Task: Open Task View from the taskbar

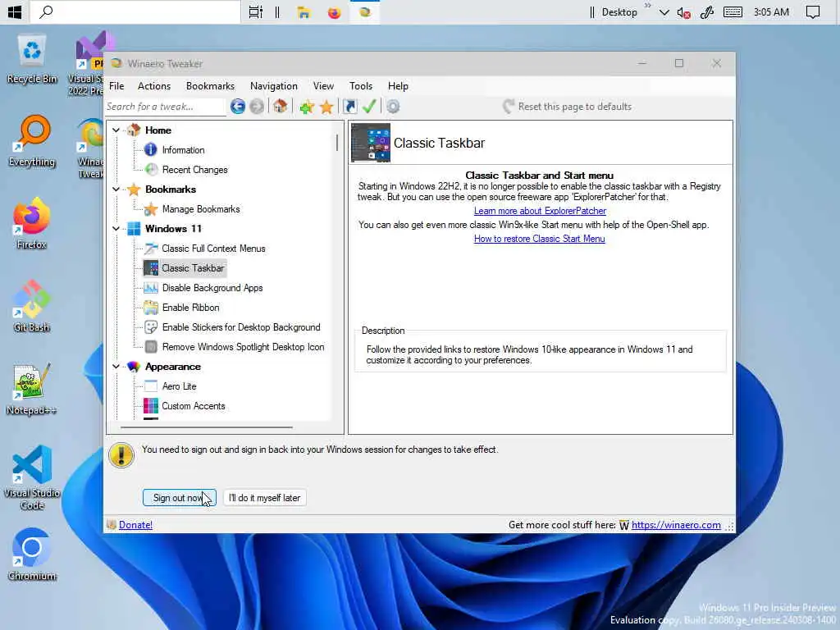Action: (256, 12)
